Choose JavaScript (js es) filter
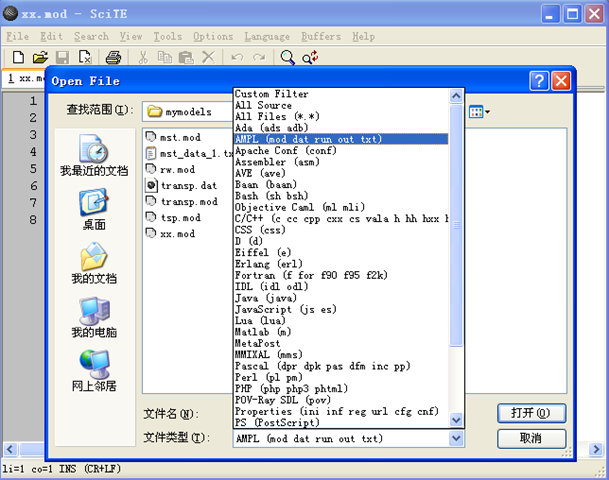 (x=341, y=310)
